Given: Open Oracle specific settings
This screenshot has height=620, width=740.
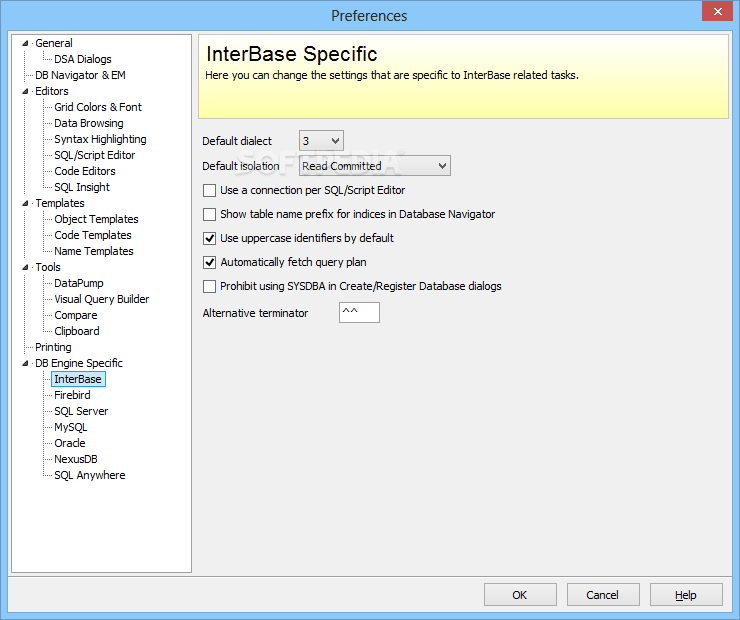Looking at the screenshot, I should point(69,444).
